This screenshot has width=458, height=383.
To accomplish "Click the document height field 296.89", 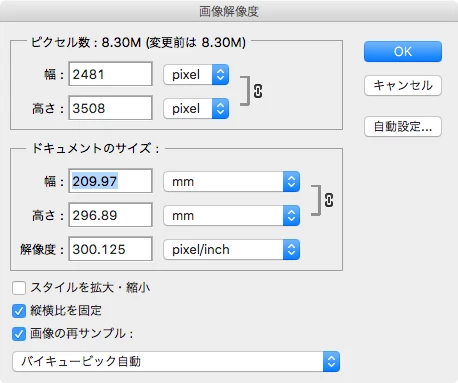I will click(110, 215).
